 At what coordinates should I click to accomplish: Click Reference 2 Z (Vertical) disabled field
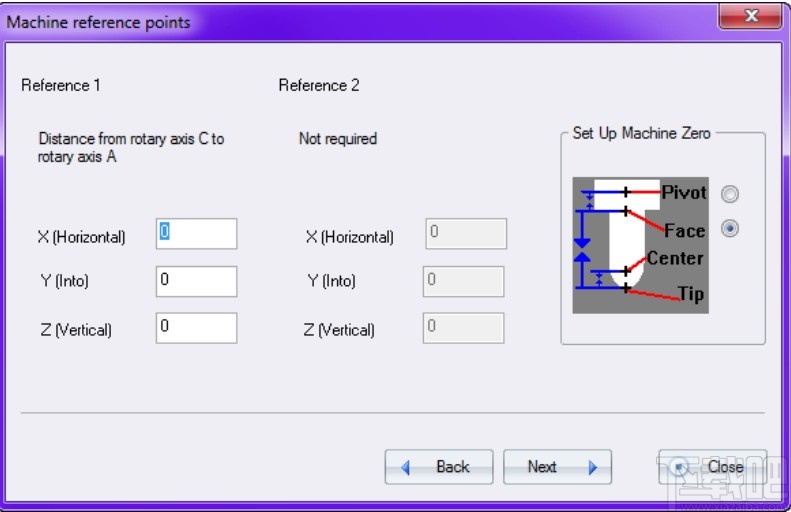(464, 328)
